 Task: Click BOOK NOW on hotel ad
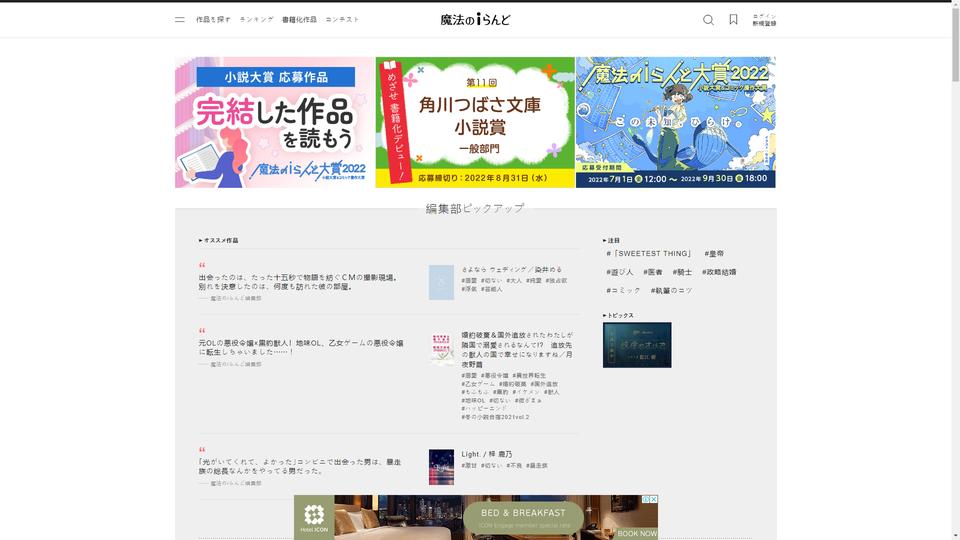click(x=637, y=533)
